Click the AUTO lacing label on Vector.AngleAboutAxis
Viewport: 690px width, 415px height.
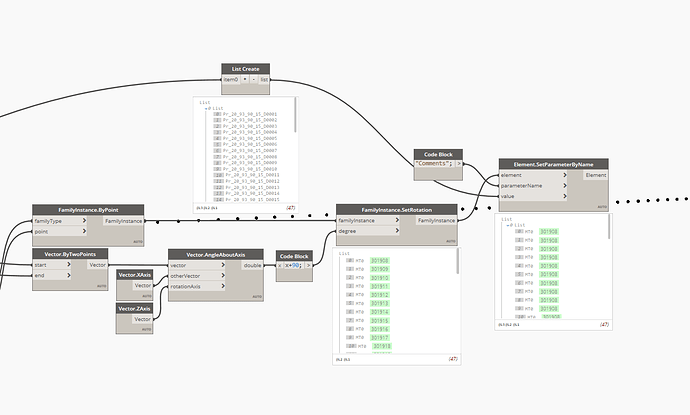[x=257, y=297]
